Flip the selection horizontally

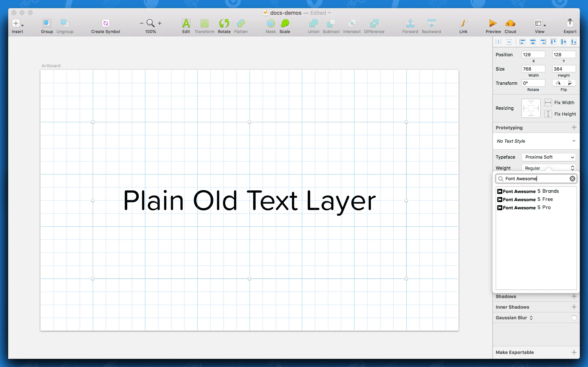(x=558, y=83)
